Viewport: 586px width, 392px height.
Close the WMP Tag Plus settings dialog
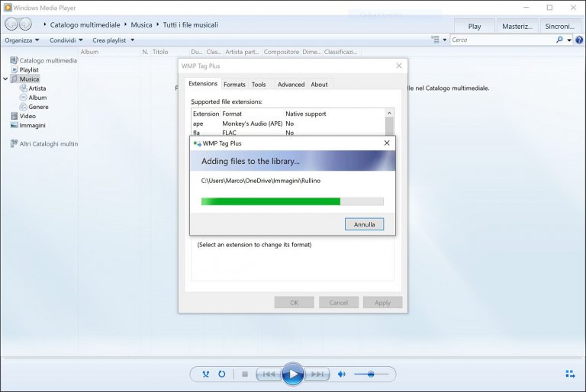399,66
